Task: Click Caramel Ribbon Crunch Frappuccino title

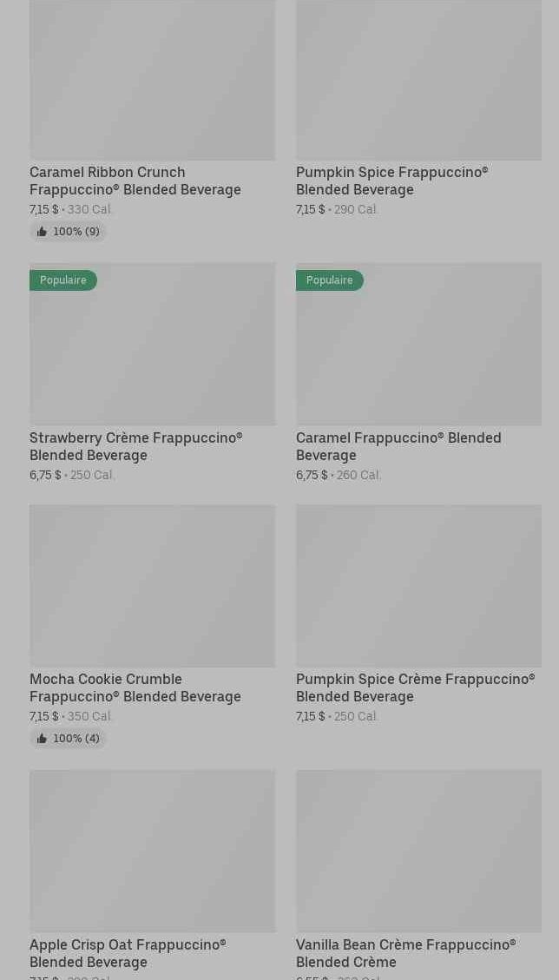Action: point(135,181)
